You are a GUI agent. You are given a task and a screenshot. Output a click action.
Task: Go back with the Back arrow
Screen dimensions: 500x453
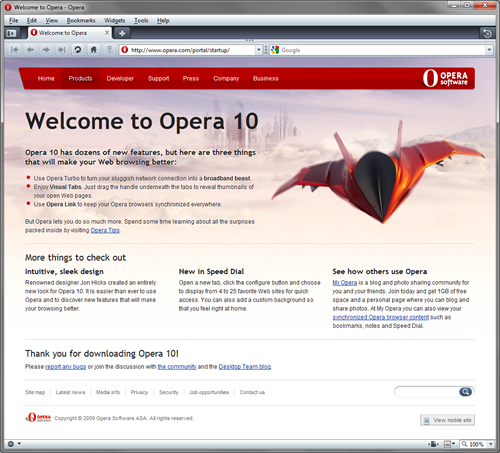[x=30, y=50]
